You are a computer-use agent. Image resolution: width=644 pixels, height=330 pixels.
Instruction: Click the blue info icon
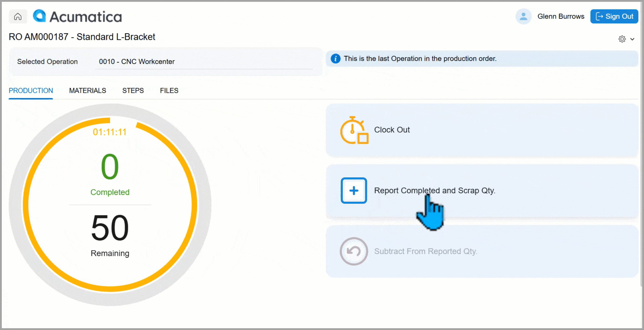[335, 59]
